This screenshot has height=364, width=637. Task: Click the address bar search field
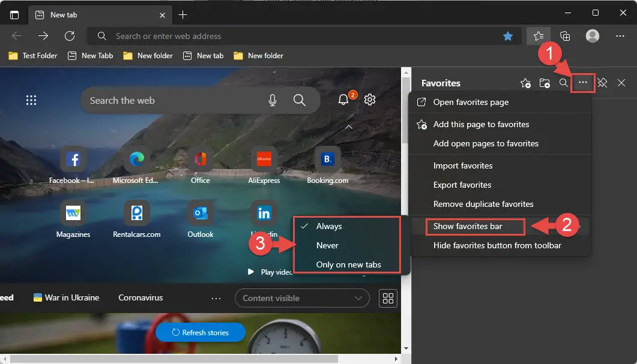pos(304,36)
